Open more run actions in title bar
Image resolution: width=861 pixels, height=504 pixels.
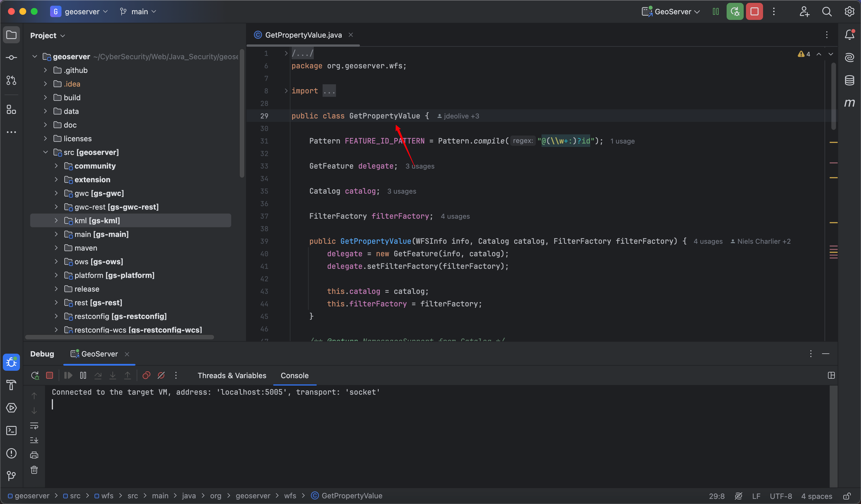(x=774, y=12)
